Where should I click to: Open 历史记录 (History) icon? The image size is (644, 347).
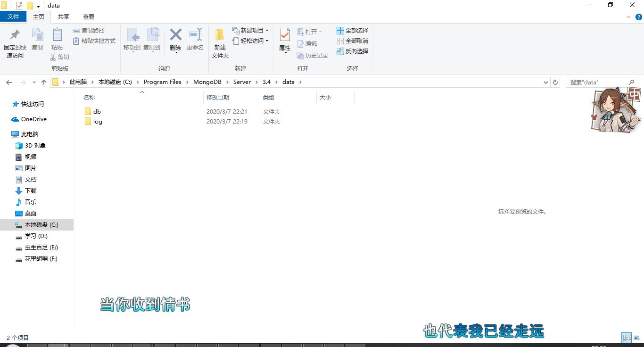click(313, 55)
